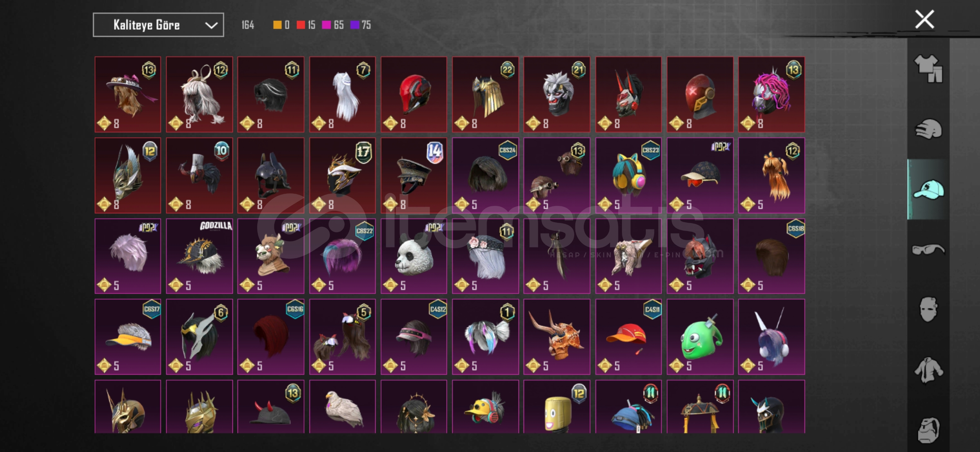This screenshot has height=452, width=980.
Task: Select the Godzilla cap item
Action: click(199, 256)
